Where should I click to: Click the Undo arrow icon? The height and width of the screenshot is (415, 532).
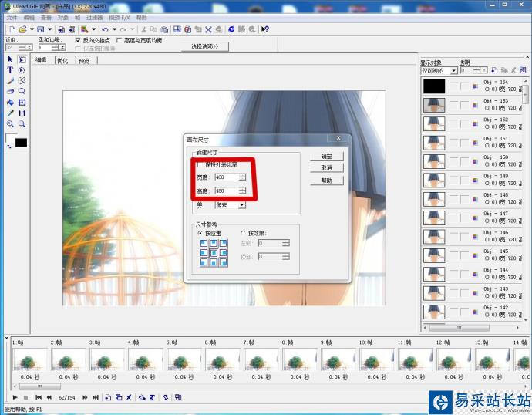105,29
